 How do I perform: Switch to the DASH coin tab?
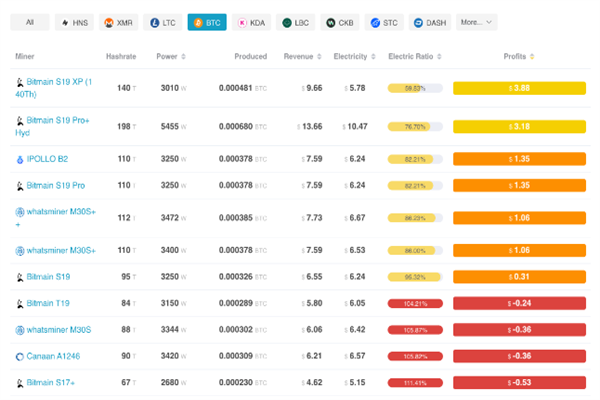point(430,22)
